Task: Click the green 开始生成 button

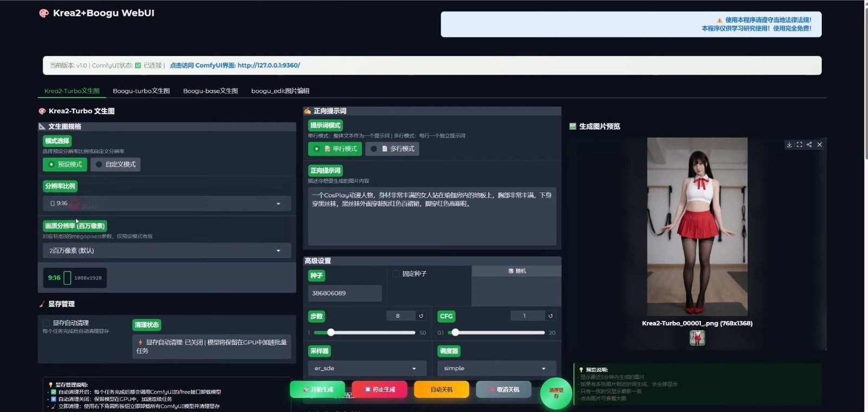Action: click(x=317, y=389)
